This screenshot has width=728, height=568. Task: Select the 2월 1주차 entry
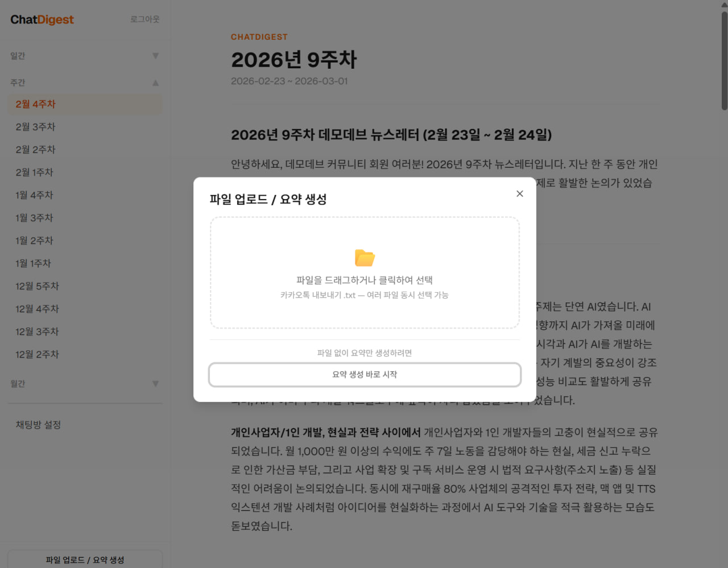[x=34, y=172]
